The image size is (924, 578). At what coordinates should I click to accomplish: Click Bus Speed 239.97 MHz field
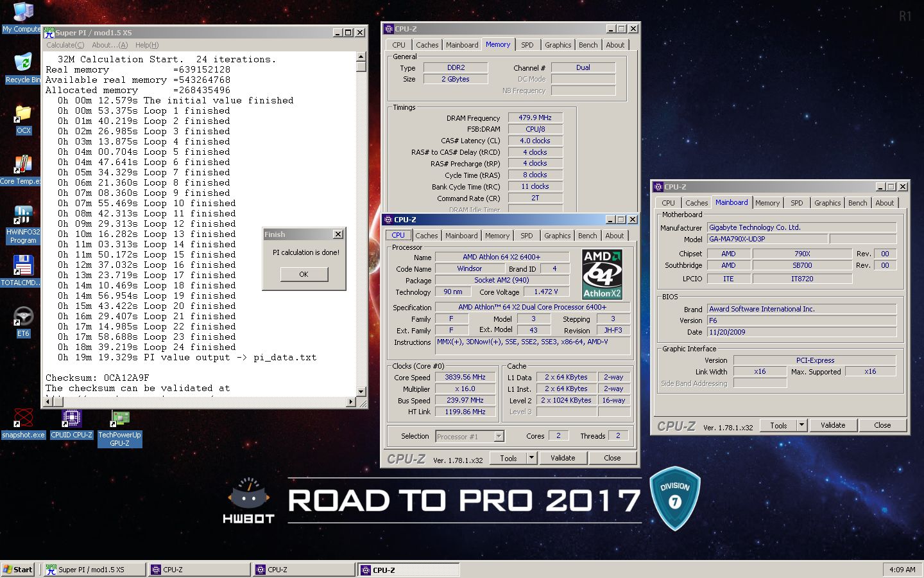(465, 400)
